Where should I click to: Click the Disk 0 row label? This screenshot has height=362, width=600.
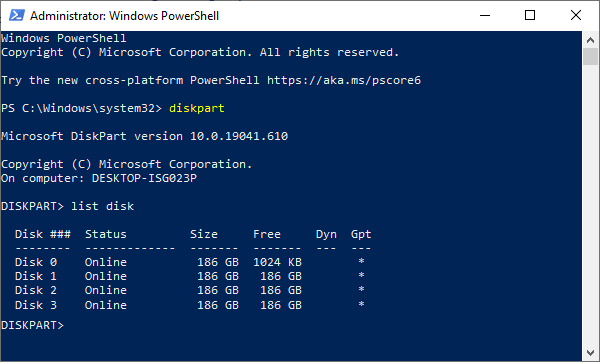[36, 262]
